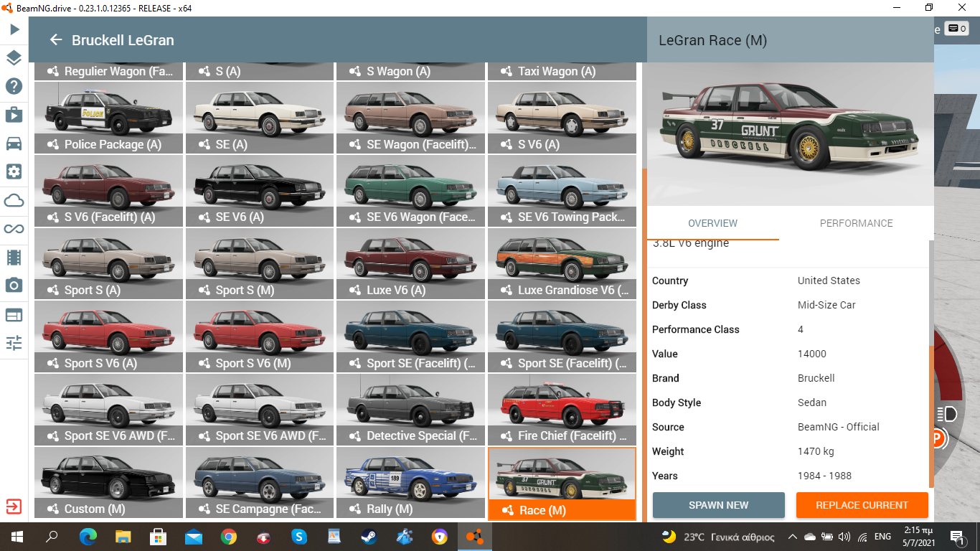Switch to the OVERVIEW tab
This screenshot has width=980, height=551.
point(712,223)
